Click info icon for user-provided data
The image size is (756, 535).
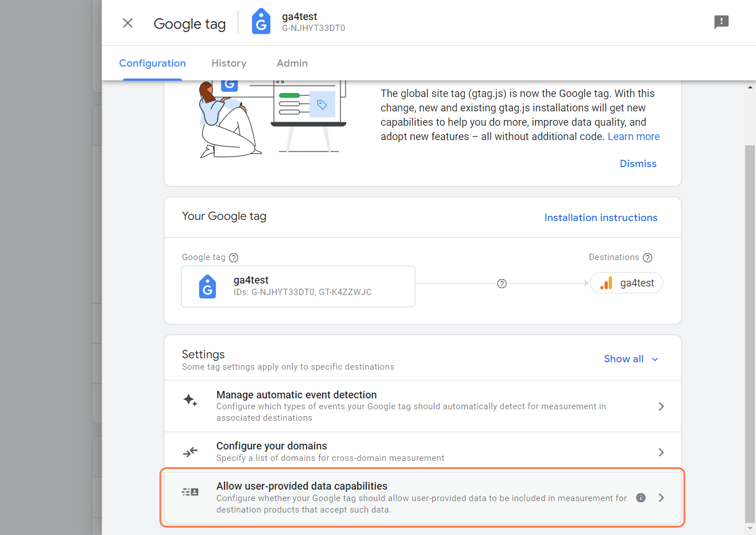coord(641,498)
